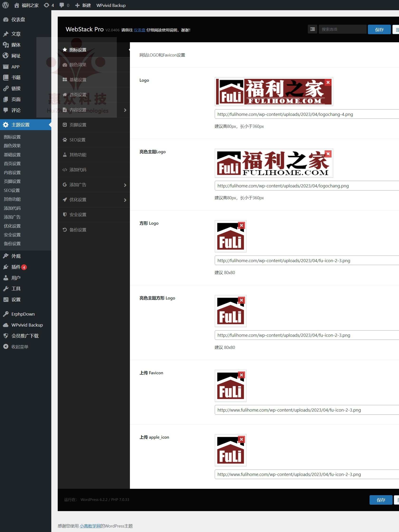
Task: Open the 书籍 books sidebar item
Action: pyautogui.click(x=25, y=77)
